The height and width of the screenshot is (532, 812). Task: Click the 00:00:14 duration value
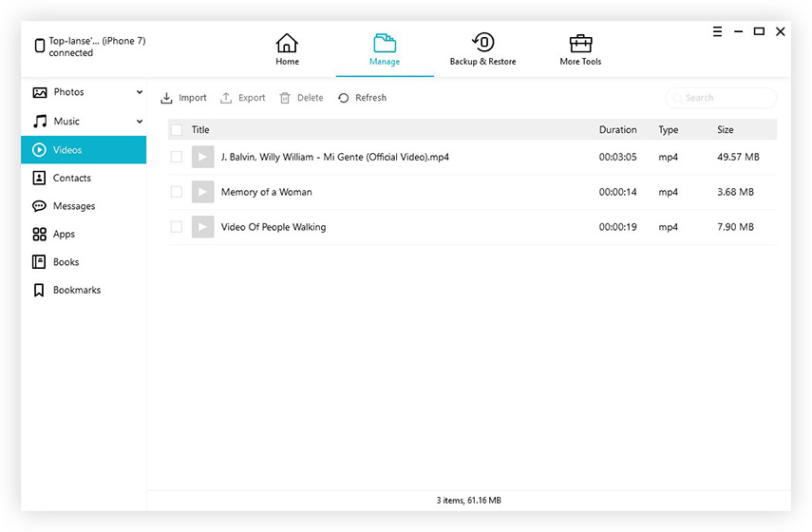618,192
